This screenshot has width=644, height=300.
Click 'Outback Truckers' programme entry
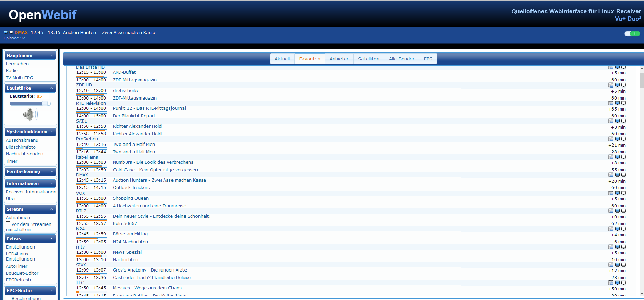tap(131, 187)
